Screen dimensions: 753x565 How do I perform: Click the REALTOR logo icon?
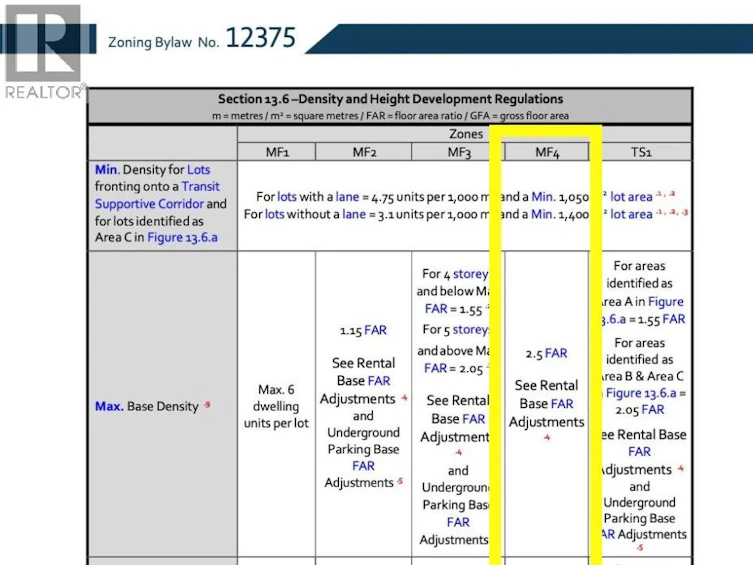tap(44, 51)
